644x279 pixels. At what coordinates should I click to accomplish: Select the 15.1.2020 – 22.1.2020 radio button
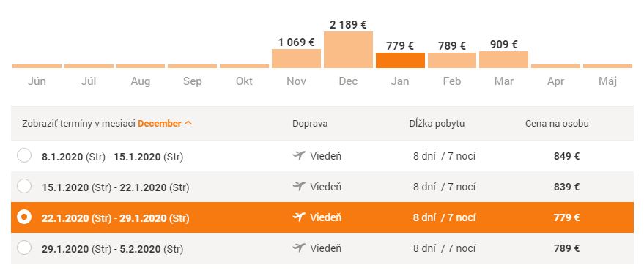point(24,186)
